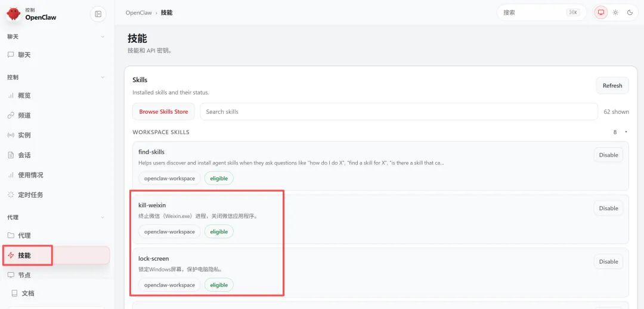This screenshot has width=644, height=309.
Task: Click OpenClaw breadcrumb link
Action: (x=139, y=13)
